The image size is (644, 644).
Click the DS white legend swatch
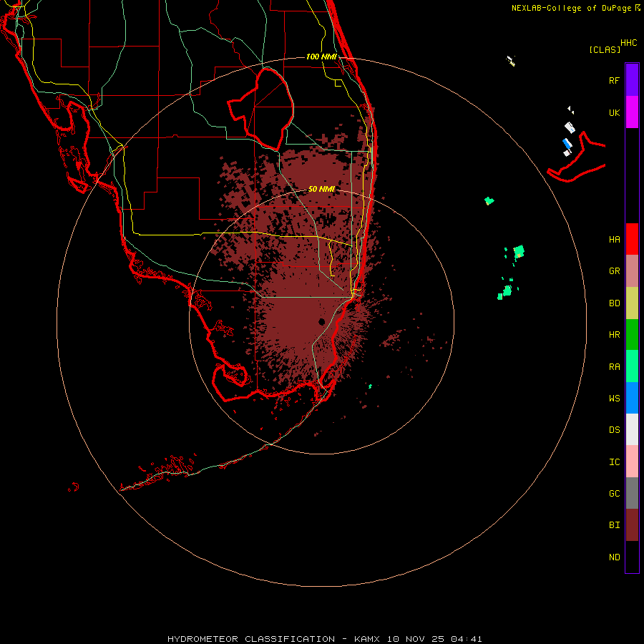pyautogui.click(x=632, y=429)
